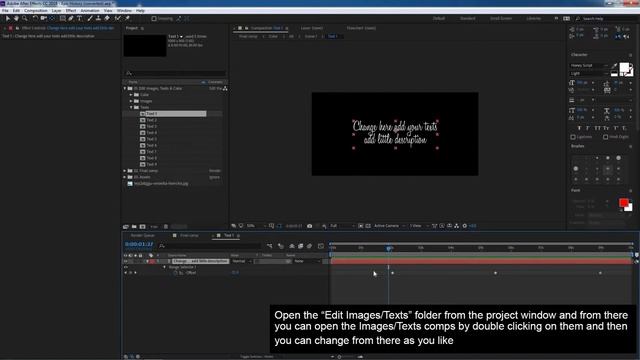
Task: Click the delete trash icon in Project panel
Action: pyautogui.click(x=166, y=227)
